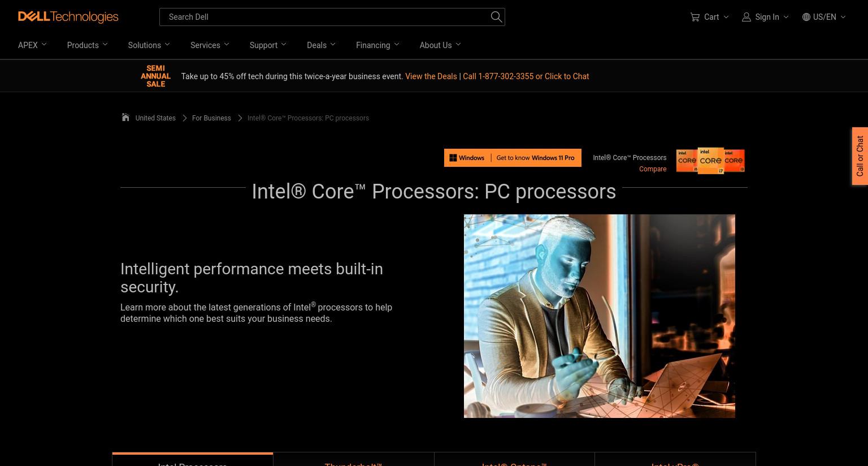This screenshot has width=868, height=466.
Task: Click the View the Deals link
Action: [x=431, y=76]
